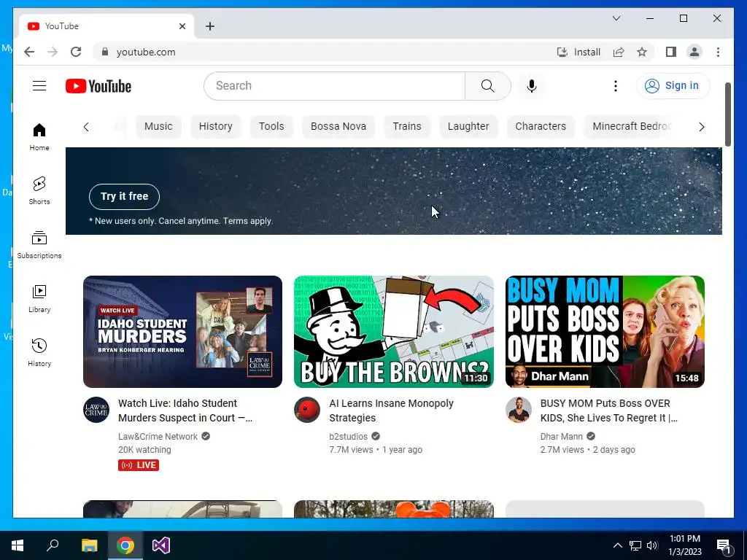Screen dimensions: 747x560
Task: Select the Trains chip
Action: (407, 126)
